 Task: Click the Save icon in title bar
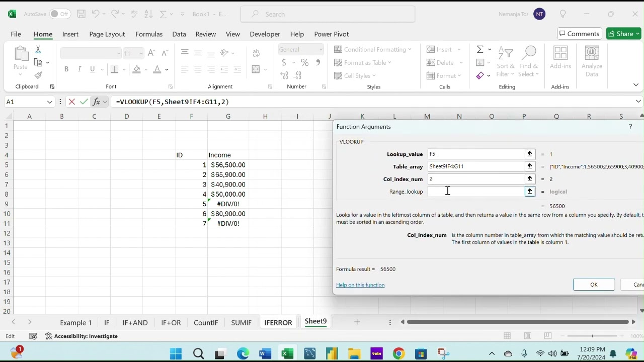(81, 14)
